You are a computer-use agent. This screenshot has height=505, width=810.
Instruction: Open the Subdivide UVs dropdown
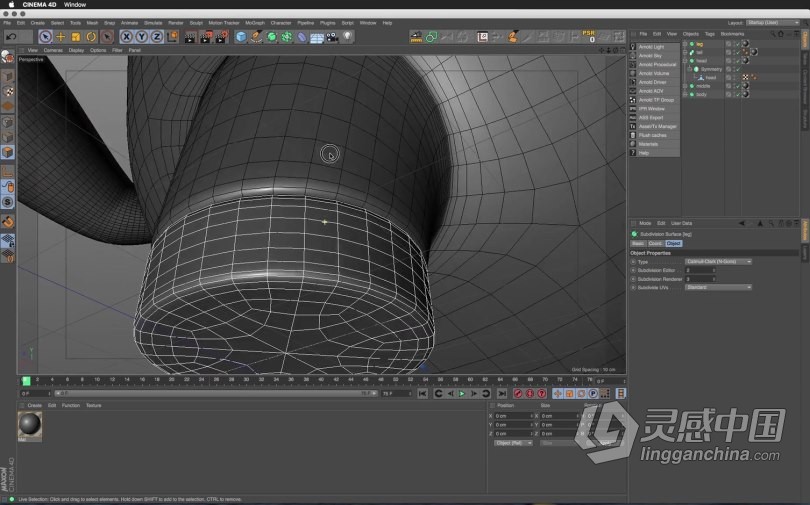pyautogui.click(x=718, y=287)
